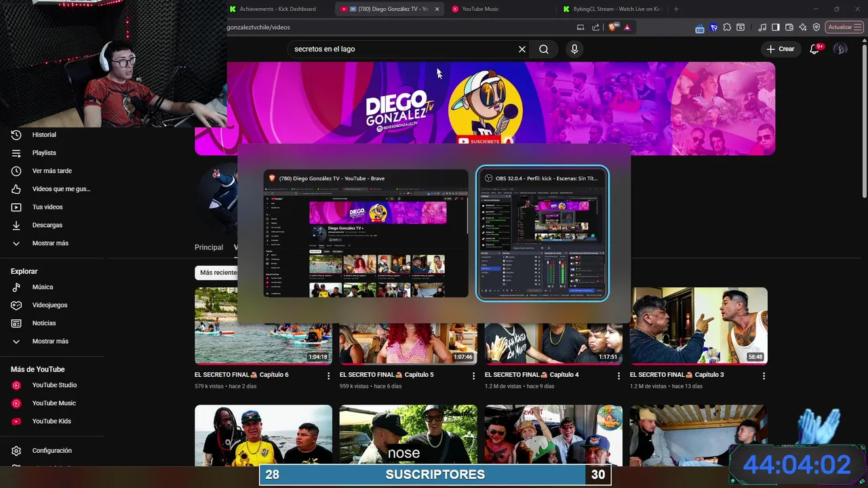Expand Mostrar más under Explorar section
The height and width of the screenshot is (488, 868).
click(x=50, y=342)
